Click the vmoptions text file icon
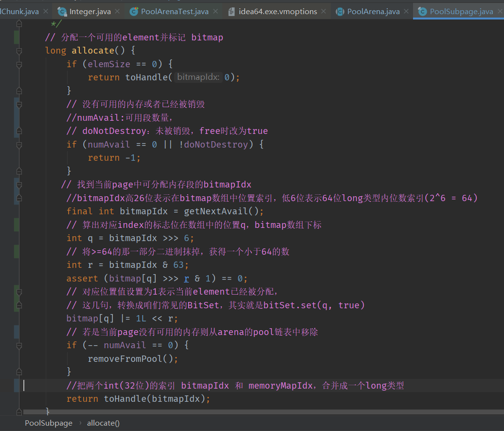504x431 pixels. point(232,12)
